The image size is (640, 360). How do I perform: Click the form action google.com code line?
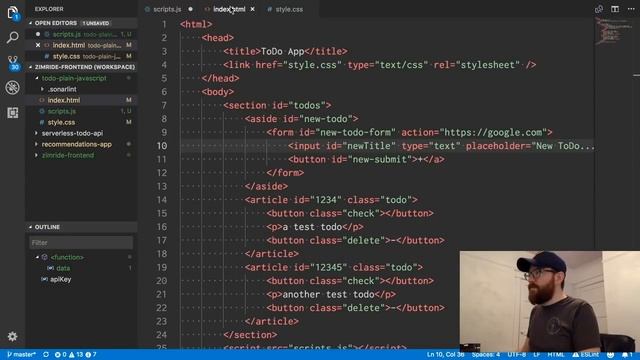click(409, 132)
